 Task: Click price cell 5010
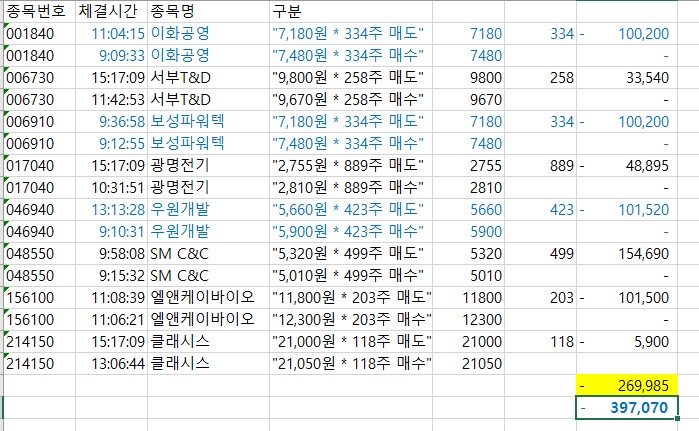click(x=469, y=275)
